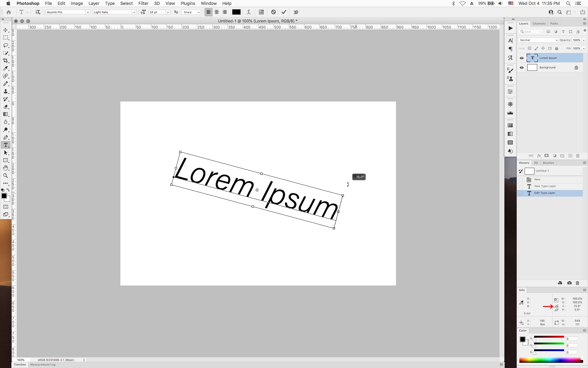This screenshot has width=588, height=368.
Task: Click the black text color swatch
Action: point(236,12)
